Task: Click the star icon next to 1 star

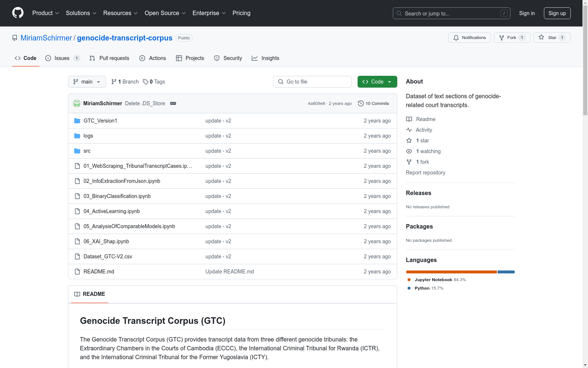Action: click(409, 141)
